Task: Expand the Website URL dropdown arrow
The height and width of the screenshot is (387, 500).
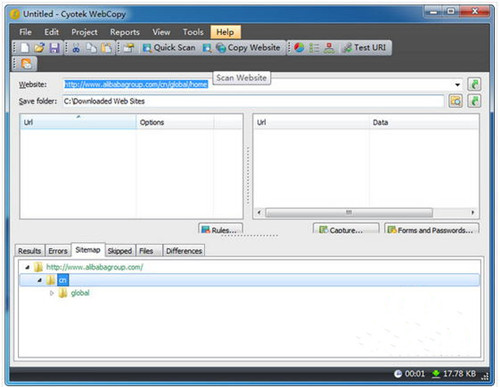Action: (458, 85)
